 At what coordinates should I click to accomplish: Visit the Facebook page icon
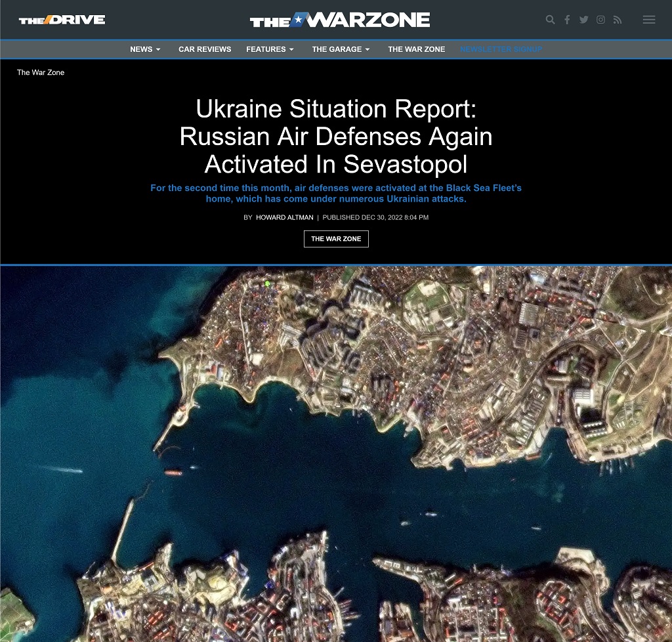[x=567, y=20]
